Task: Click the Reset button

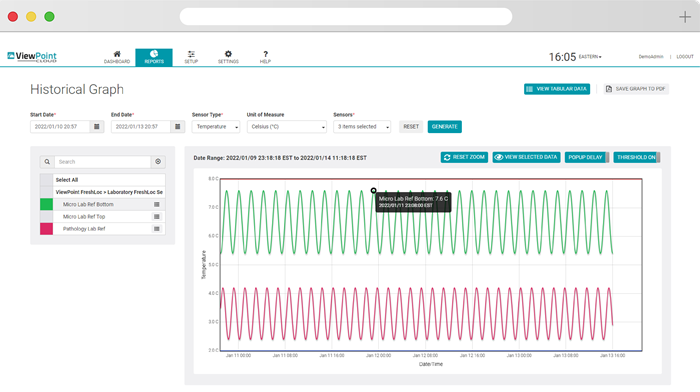Action: [x=411, y=127]
